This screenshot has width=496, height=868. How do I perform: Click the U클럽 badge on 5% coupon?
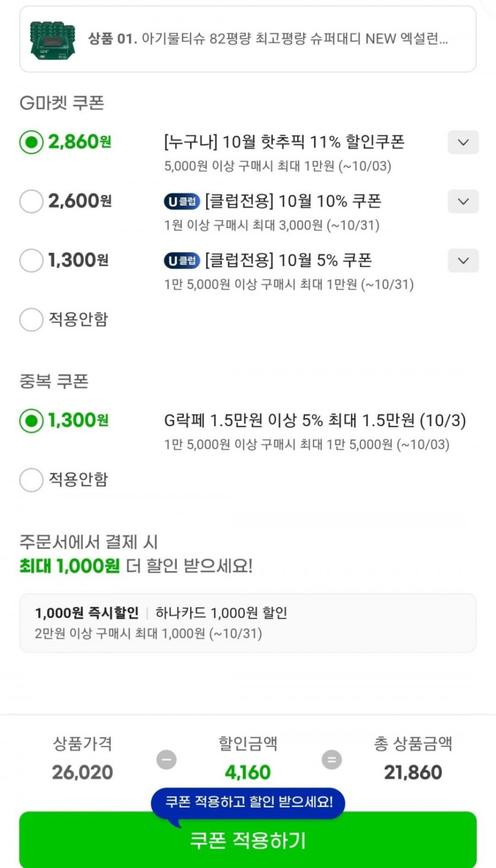click(181, 261)
